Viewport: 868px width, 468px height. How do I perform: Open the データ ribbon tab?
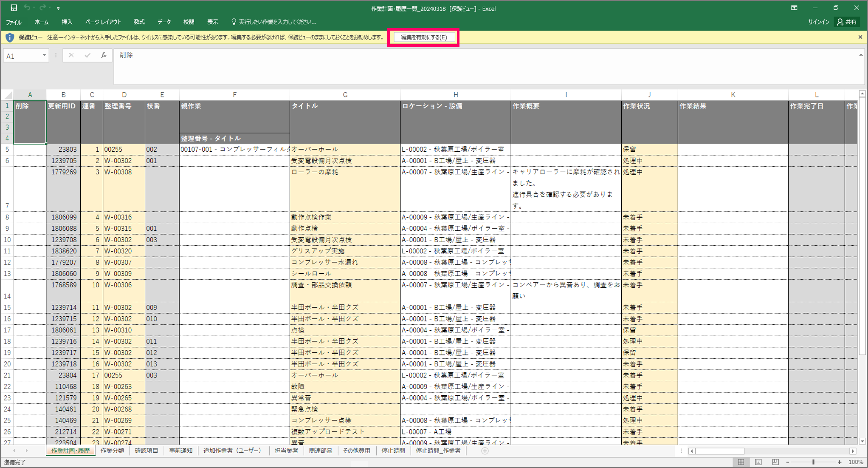tap(164, 22)
